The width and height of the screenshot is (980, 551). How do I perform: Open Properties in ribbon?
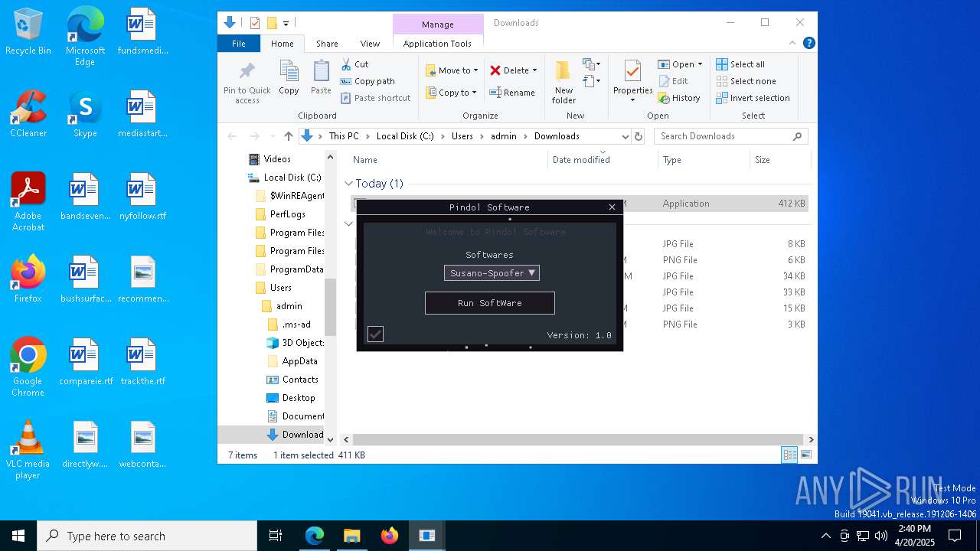632,81
